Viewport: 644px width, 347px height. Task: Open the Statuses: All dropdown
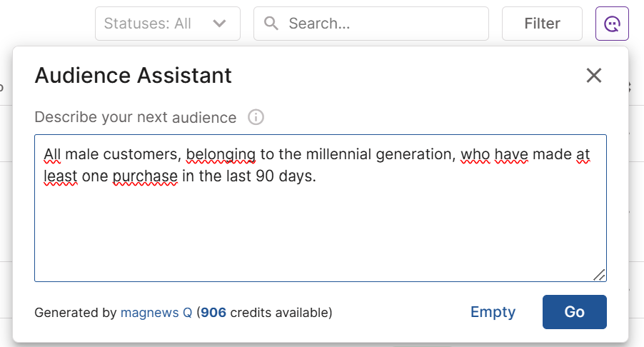click(168, 24)
